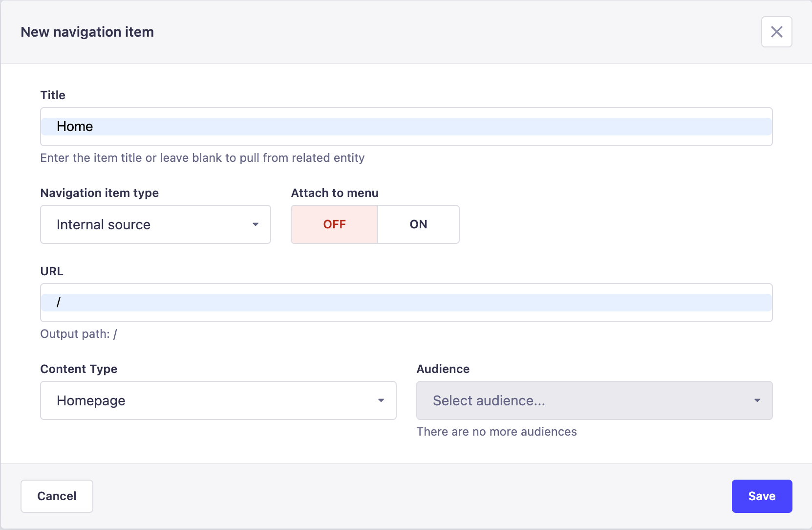
Task: Click the URL field
Action: (406, 303)
